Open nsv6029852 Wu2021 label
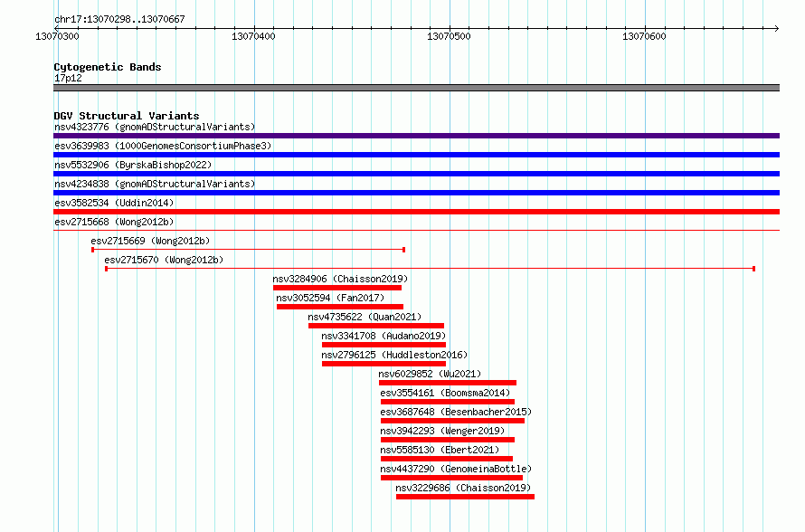Image resolution: width=805 pixels, height=532 pixels. click(430, 374)
